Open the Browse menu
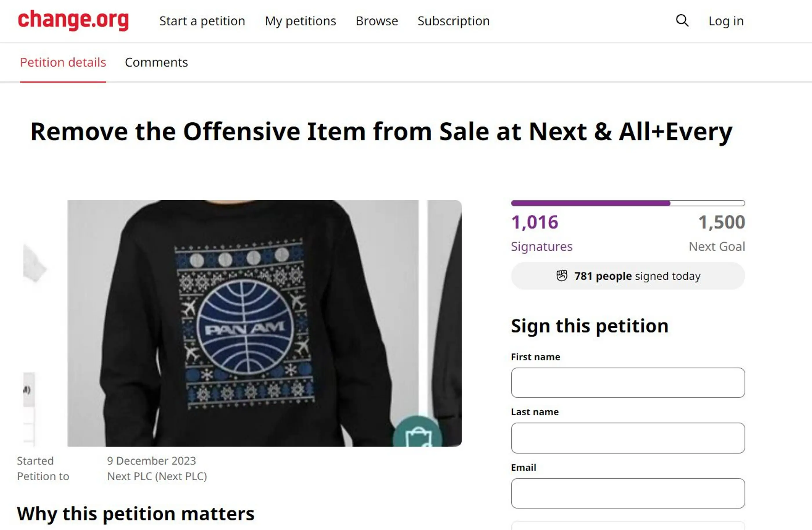This screenshot has height=530, width=812. click(x=377, y=21)
